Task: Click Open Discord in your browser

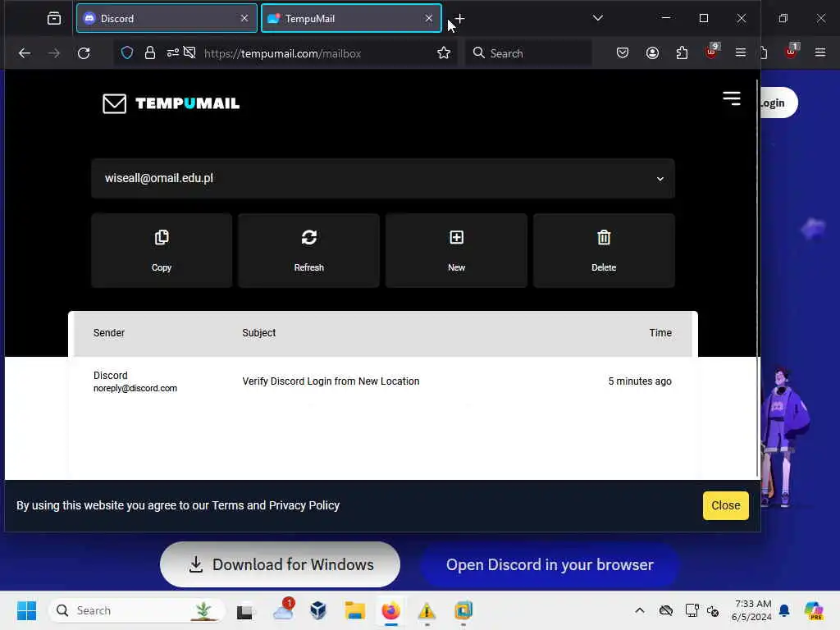Action: (x=550, y=564)
